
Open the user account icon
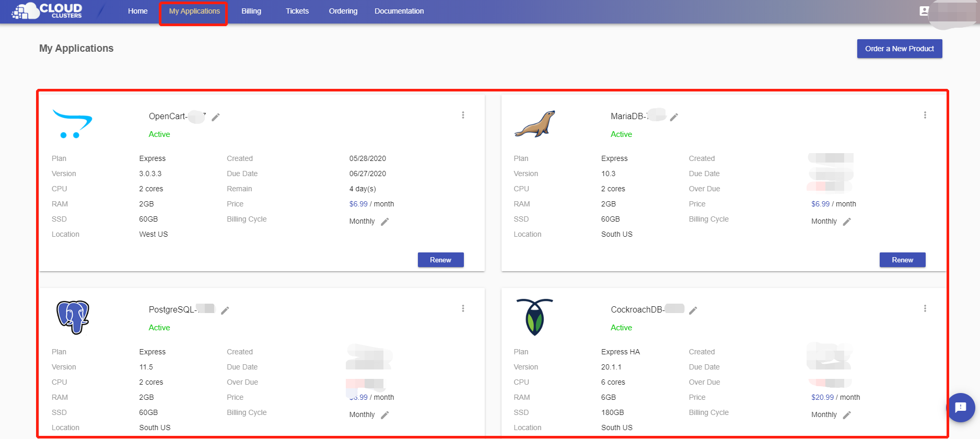coord(924,11)
